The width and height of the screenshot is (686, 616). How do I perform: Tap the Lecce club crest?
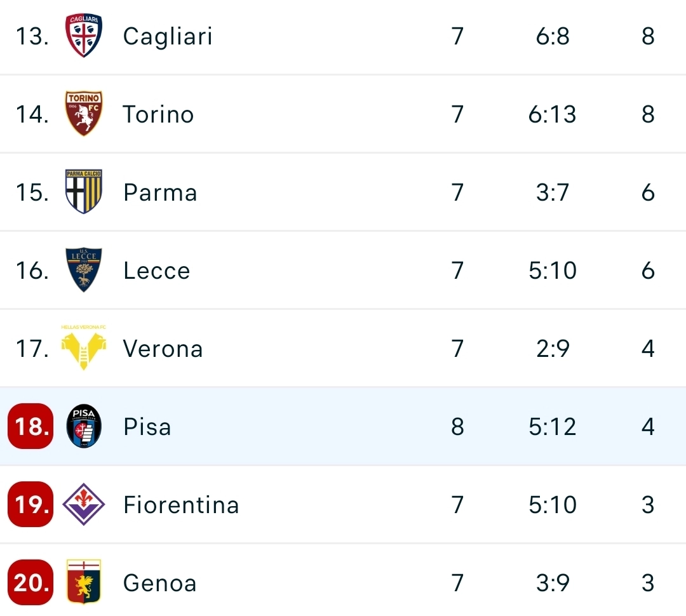tap(84, 270)
